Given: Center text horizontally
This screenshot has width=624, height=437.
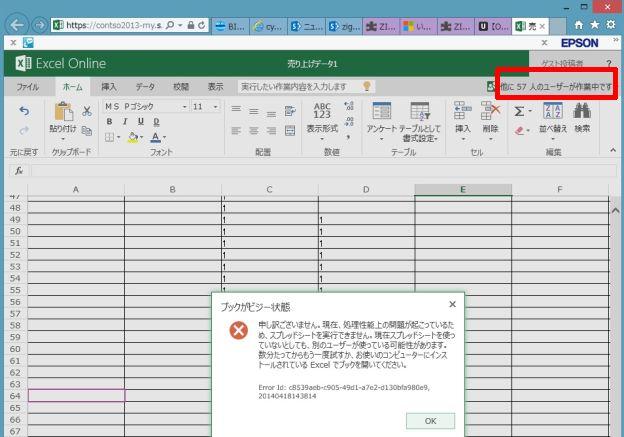Looking at the screenshot, I should coord(254,131).
